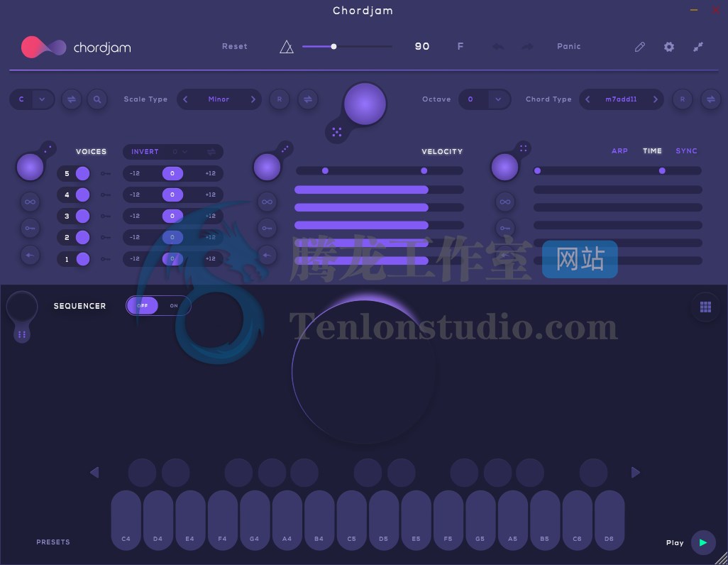Screen dimensions: 728x565
Task: Click the transpose slider for voice 5
Action: point(172,173)
